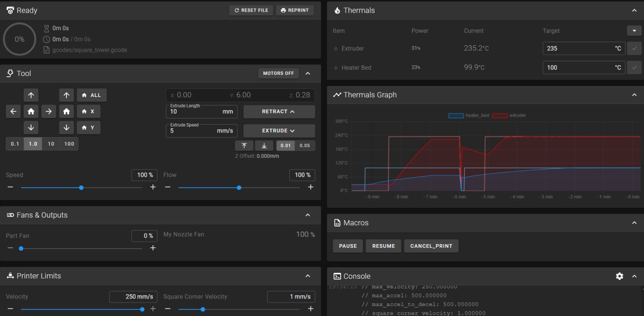The height and width of the screenshot is (316, 644).
Task: Edit the Extrude Length field
Action: pyautogui.click(x=202, y=112)
